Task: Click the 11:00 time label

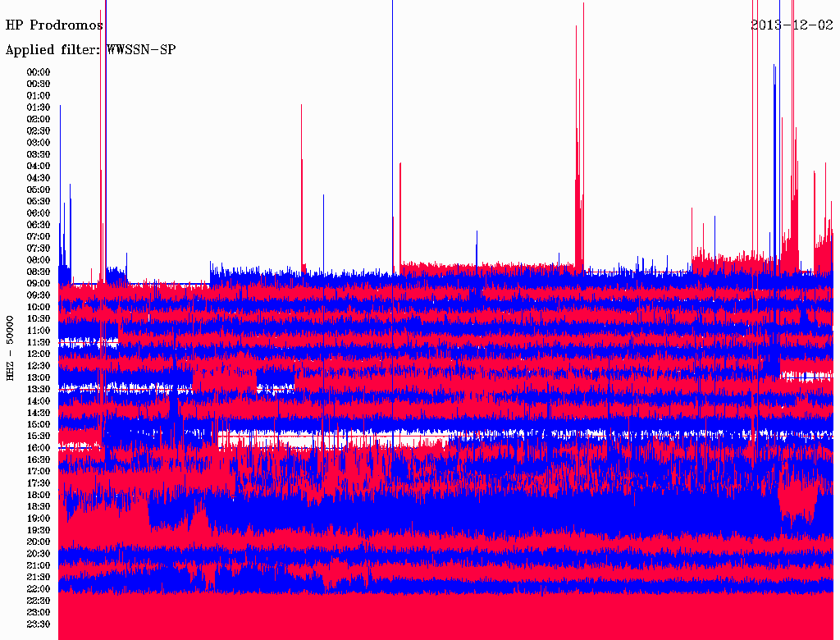Action: tap(39, 330)
